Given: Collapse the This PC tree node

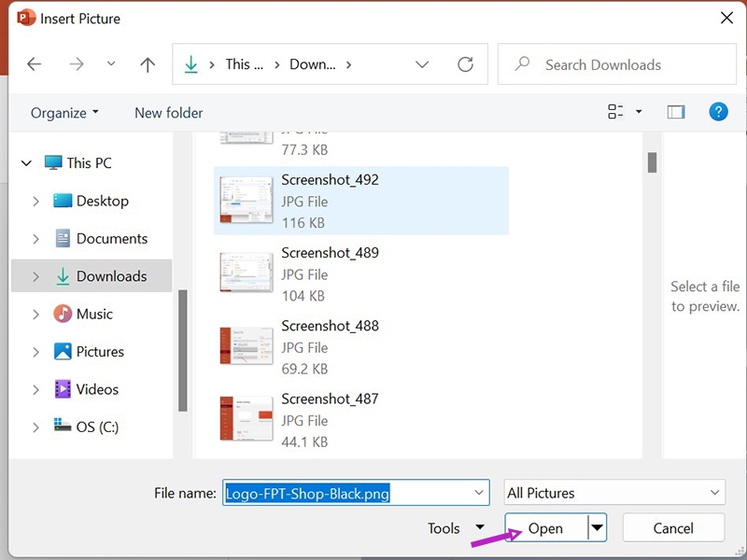Looking at the screenshot, I should [x=26, y=163].
